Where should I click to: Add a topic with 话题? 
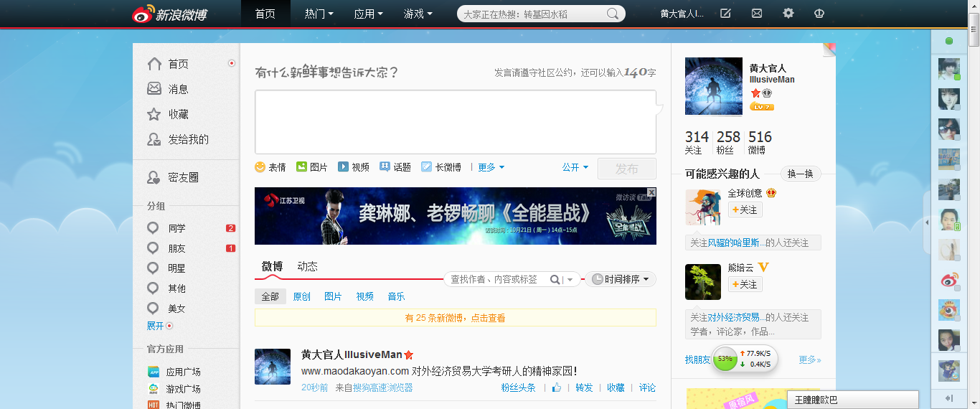click(x=395, y=167)
